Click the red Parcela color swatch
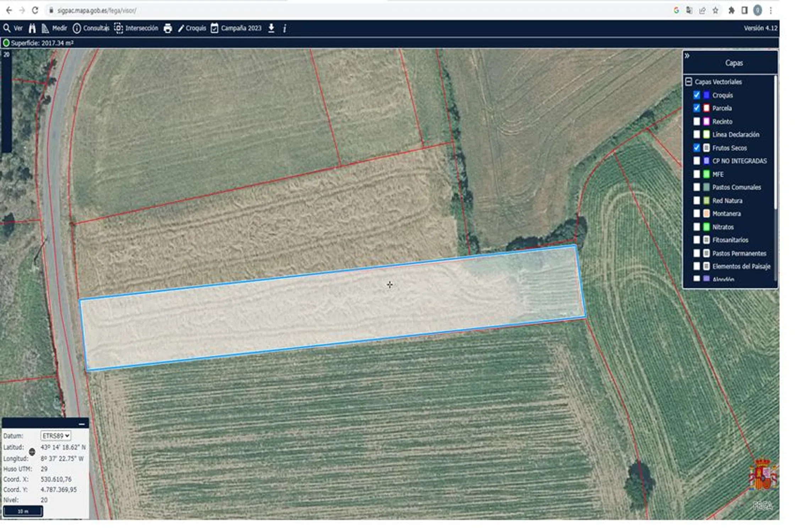 pyautogui.click(x=706, y=108)
